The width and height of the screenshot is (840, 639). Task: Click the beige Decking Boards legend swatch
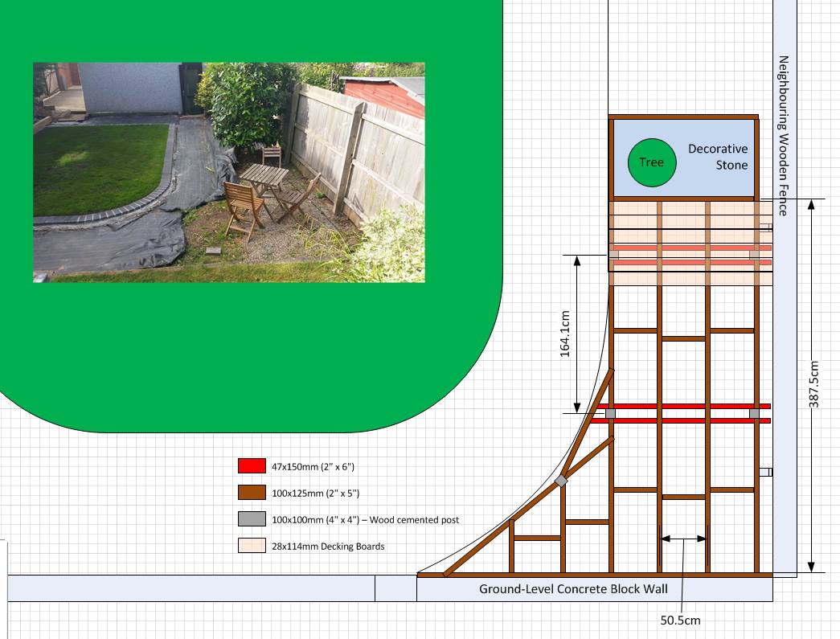coord(252,546)
